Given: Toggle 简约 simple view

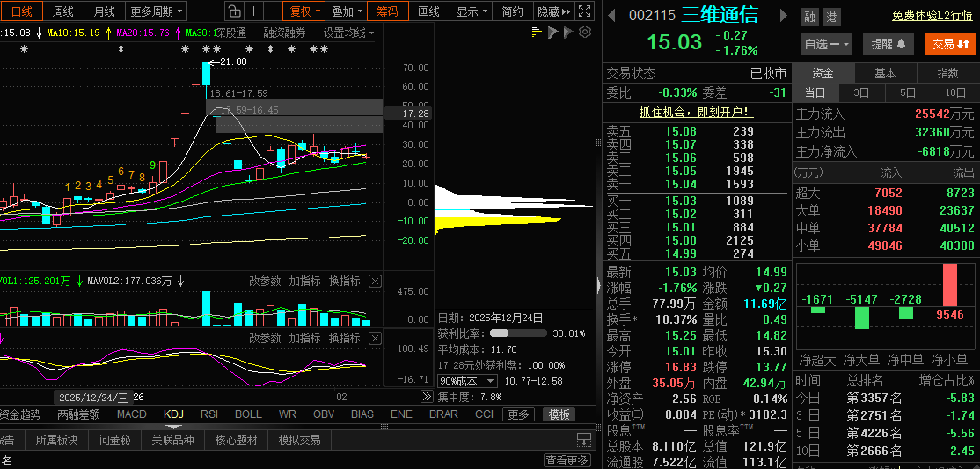Looking at the screenshot, I should (513, 11).
